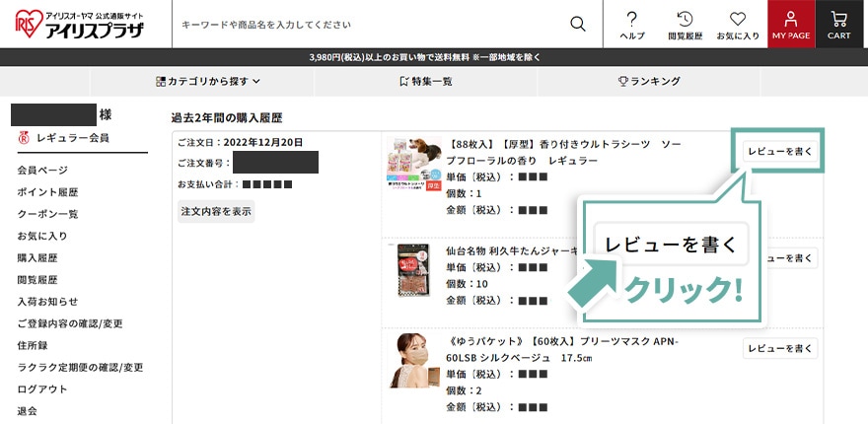The image size is (868, 424).
Task: Open 住所録 in sidebar
Action: pyautogui.click(x=33, y=345)
